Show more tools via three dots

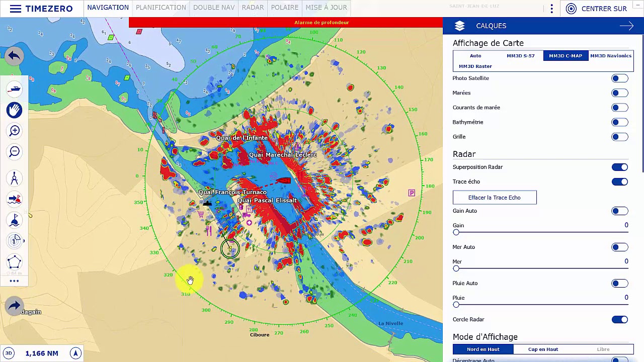point(14,281)
